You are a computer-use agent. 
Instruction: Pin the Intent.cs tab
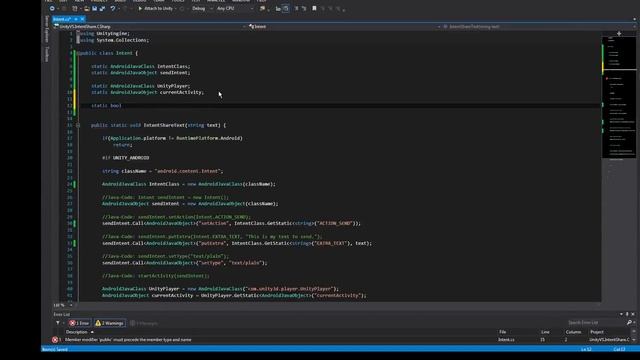tap(76, 19)
